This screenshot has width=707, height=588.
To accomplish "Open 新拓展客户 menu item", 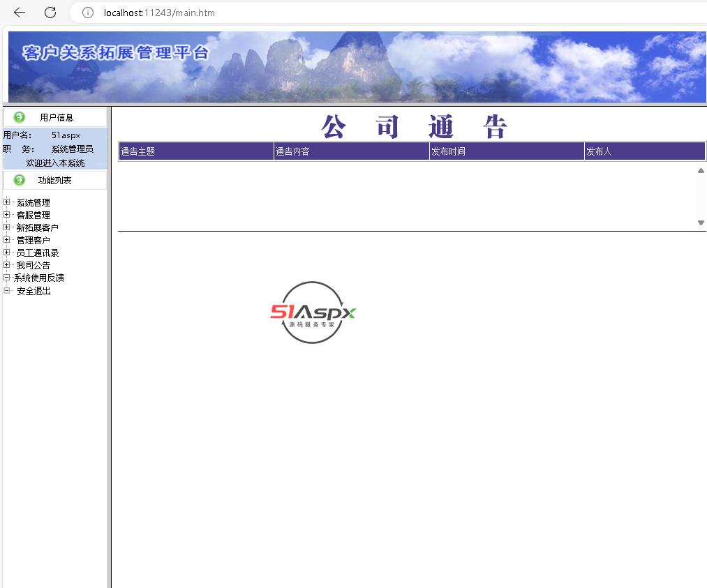I will click(x=38, y=228).
